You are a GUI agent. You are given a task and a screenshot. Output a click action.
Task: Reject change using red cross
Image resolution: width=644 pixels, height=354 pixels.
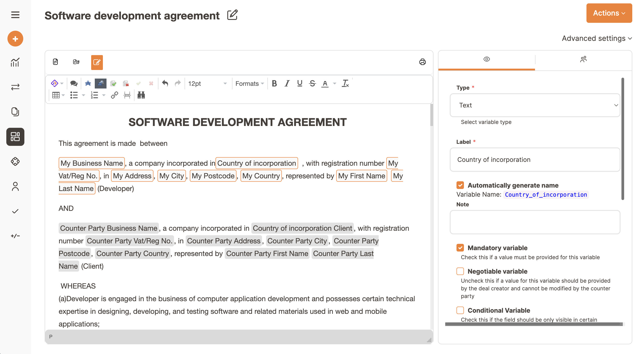(151, 83)
